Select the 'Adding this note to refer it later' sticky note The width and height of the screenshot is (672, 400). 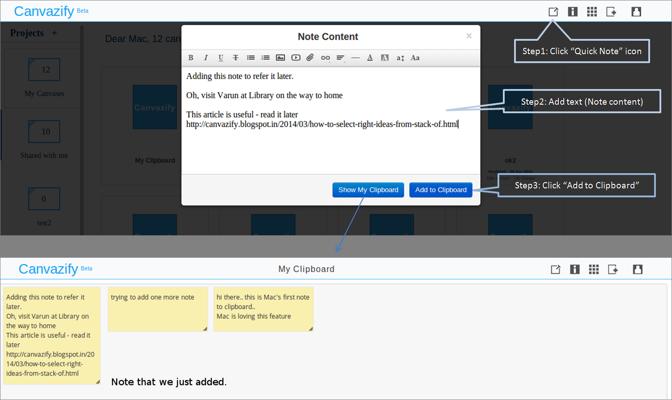click(x=51, y=335)
